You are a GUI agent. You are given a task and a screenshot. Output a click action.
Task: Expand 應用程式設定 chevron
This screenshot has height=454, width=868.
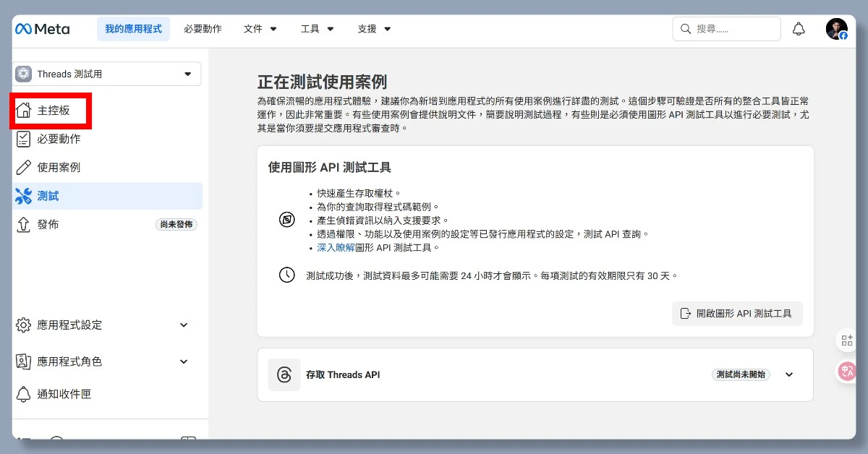point(184,325)
